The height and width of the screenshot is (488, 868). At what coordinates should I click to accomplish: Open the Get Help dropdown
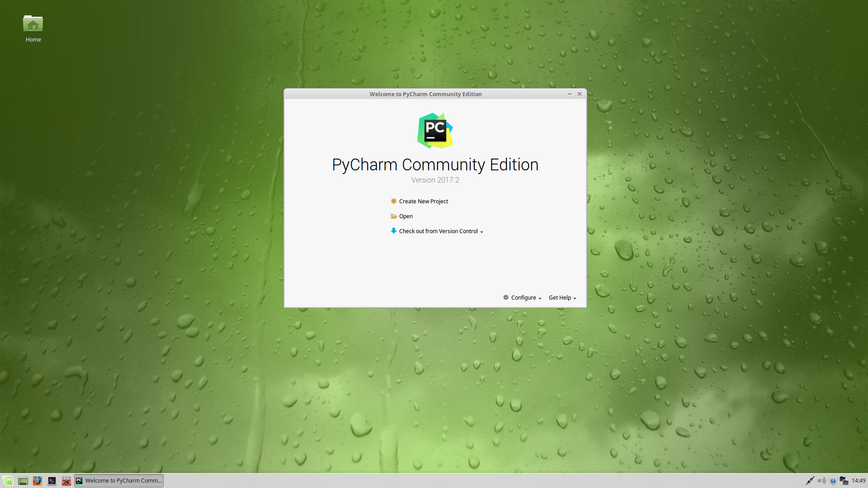pos(562,298)
